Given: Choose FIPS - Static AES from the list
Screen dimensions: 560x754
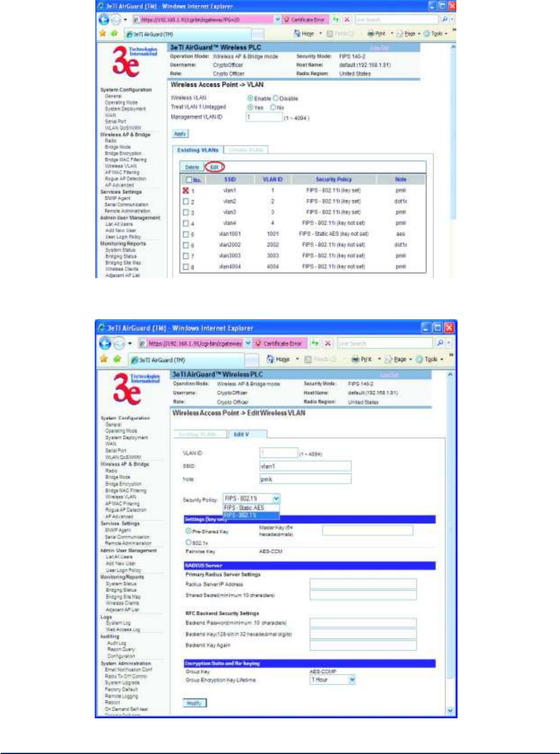Looking at the screenshot, I should (251, 507).
